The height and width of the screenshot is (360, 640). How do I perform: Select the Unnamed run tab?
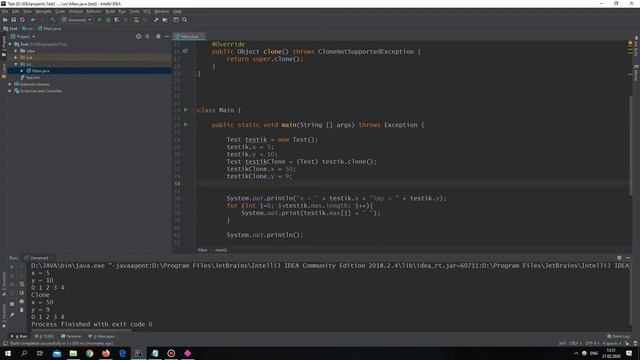pos(39,258)
